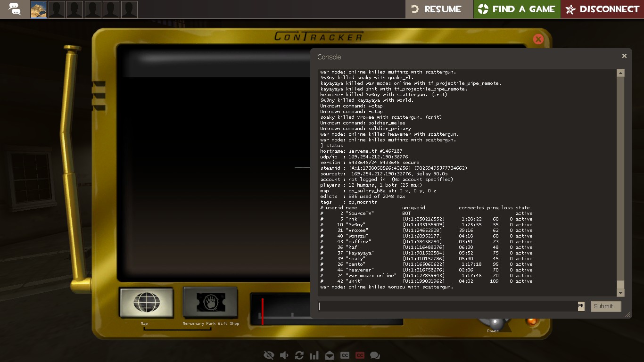Open the Map button on ConTracker
Screen dimensions: 644x362
click(x=146, y=303)
